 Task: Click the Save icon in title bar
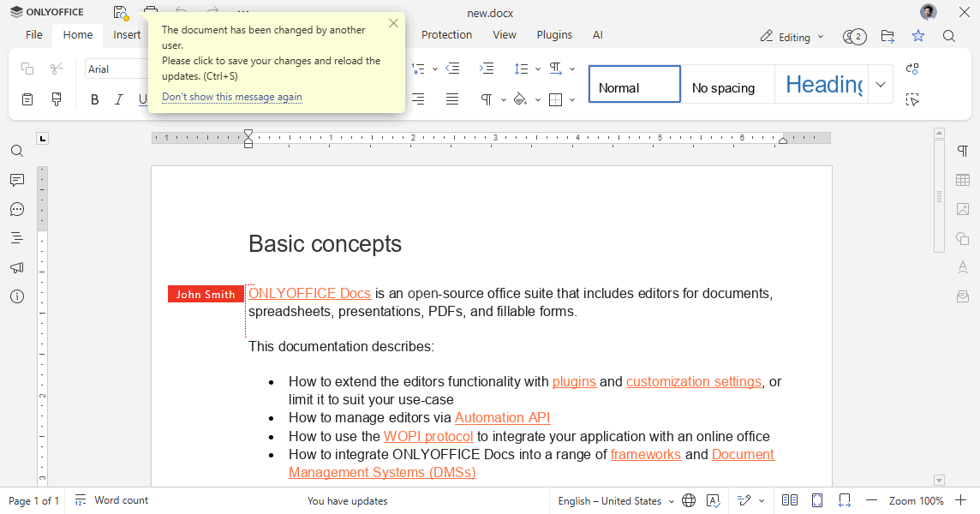tap(120, 13)
